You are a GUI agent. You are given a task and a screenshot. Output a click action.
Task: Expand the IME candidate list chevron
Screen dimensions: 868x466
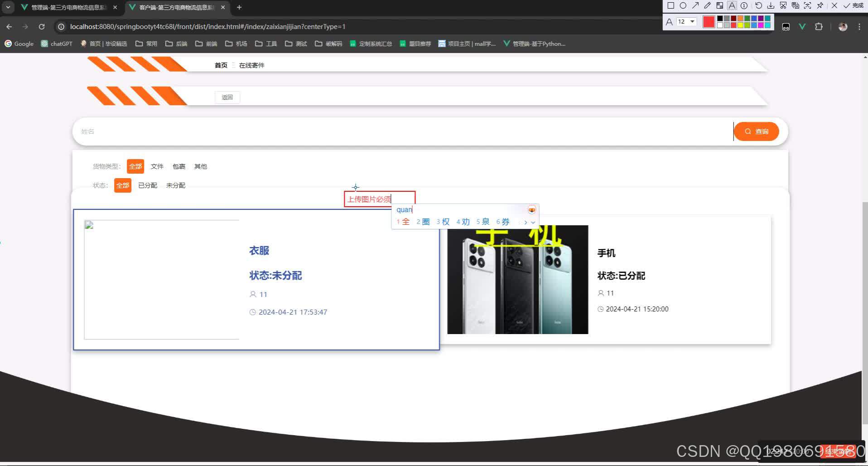pyautogui.click(x=533, y=223)
